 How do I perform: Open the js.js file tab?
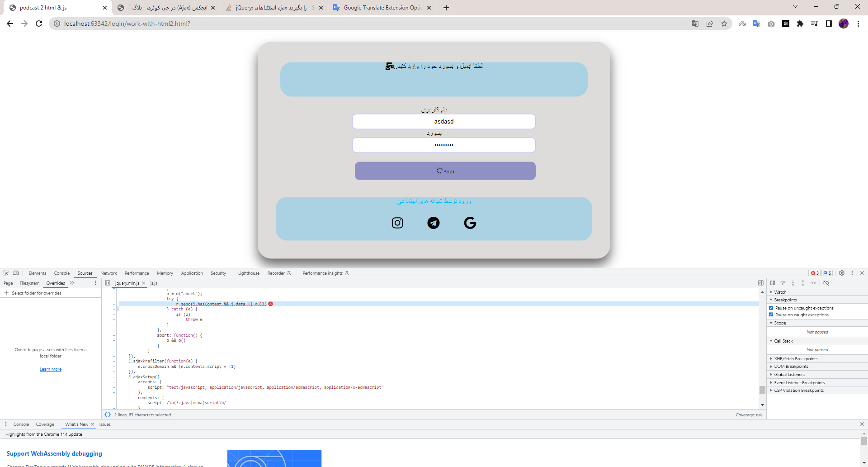click(x=154, y=283)
